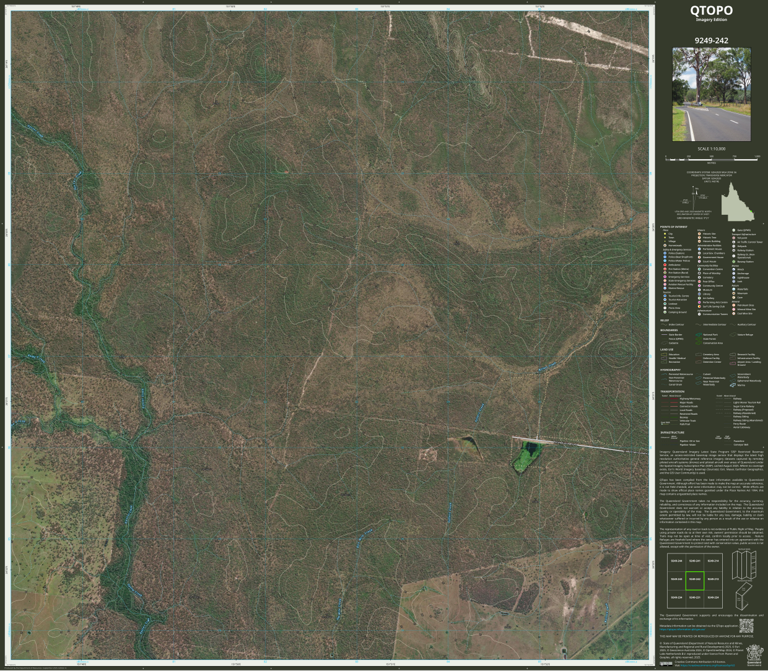Click the Transportation legend heading

(672, 391)
